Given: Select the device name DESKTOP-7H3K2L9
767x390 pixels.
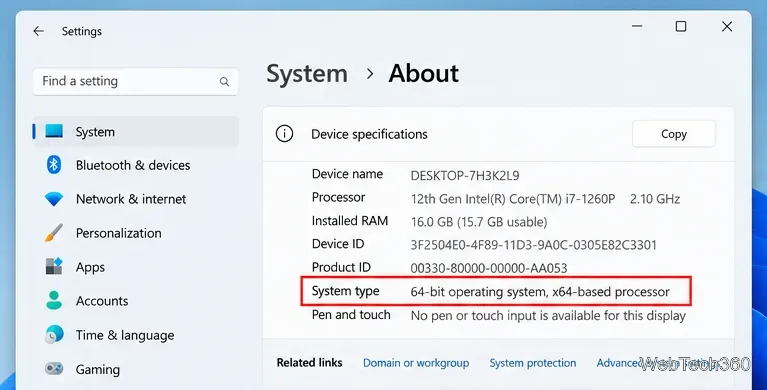Looking at the screenshot, I should tap(465, 175).
